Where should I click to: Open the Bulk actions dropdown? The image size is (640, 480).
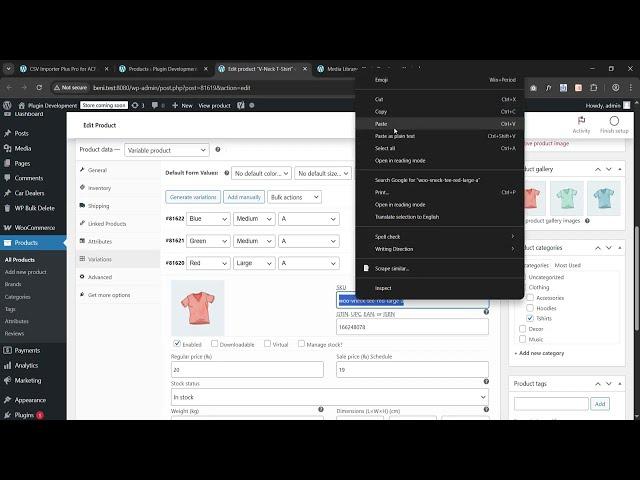(294, 197)
